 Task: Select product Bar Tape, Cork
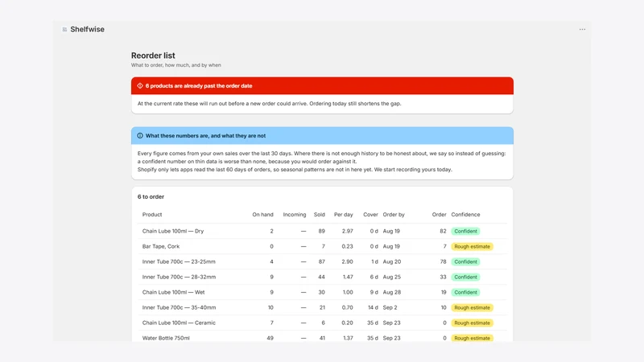tap(160, 246)
